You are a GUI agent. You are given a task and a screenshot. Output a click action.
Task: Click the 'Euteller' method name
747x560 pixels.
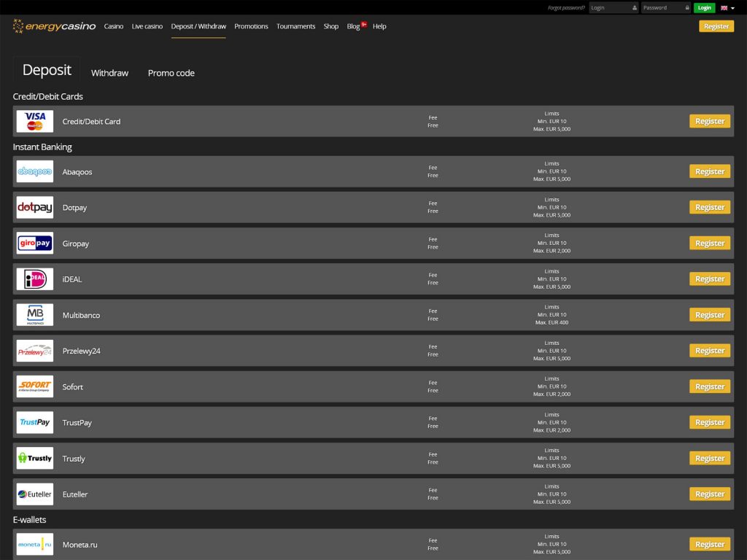[x=75, y=494]
